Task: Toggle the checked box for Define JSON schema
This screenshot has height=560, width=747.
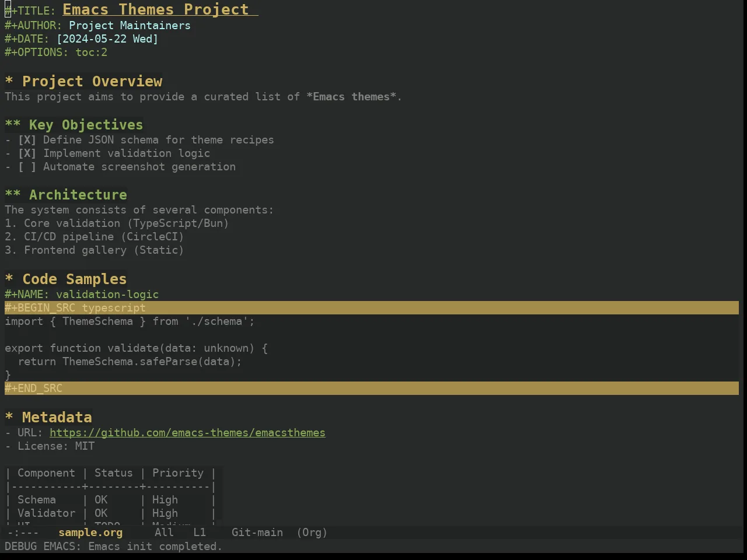Action: coord(27,140)
